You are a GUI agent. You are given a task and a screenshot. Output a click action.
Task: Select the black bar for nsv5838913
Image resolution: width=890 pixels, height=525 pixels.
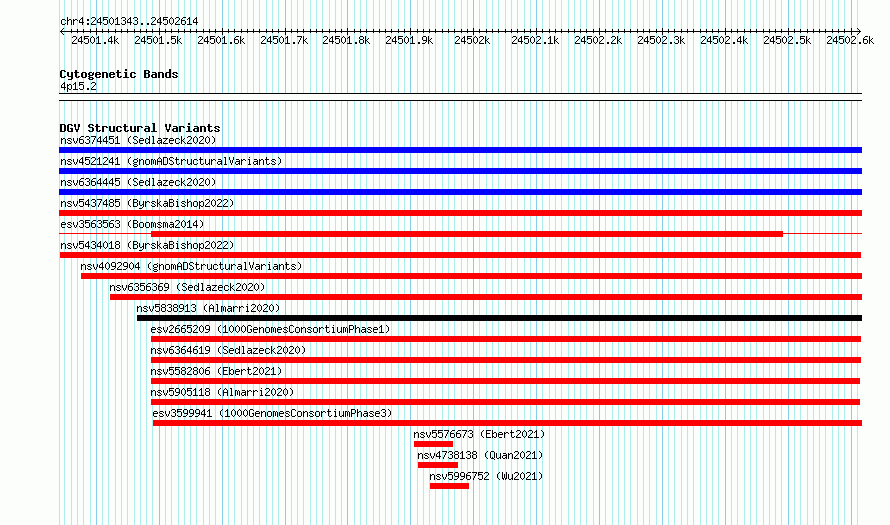point(499,318)
